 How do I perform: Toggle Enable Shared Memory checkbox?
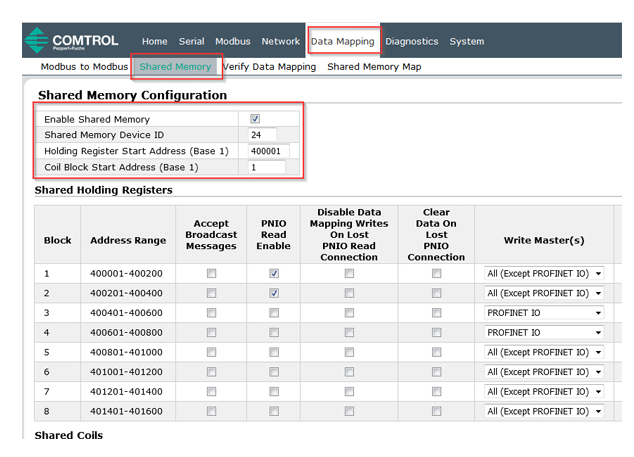[x=255, y=118]
